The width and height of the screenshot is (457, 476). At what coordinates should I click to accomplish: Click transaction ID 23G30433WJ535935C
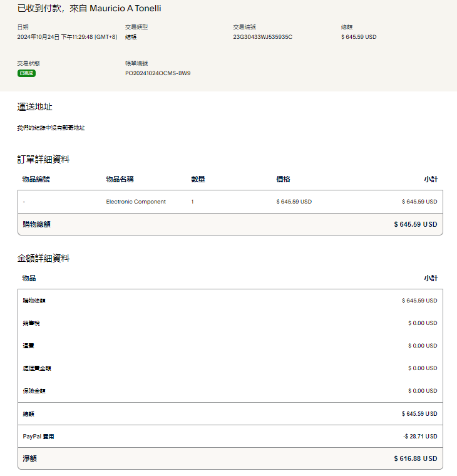tap(262, 37)
